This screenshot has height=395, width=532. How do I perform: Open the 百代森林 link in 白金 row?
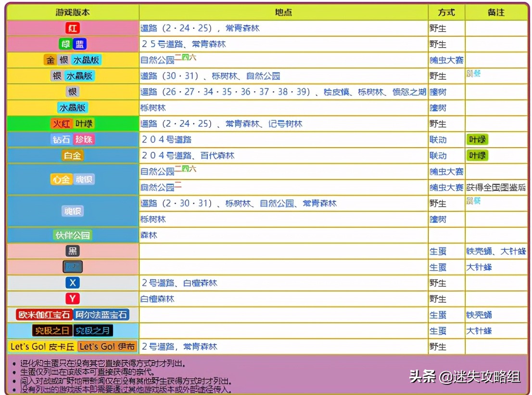pos(217,156)
